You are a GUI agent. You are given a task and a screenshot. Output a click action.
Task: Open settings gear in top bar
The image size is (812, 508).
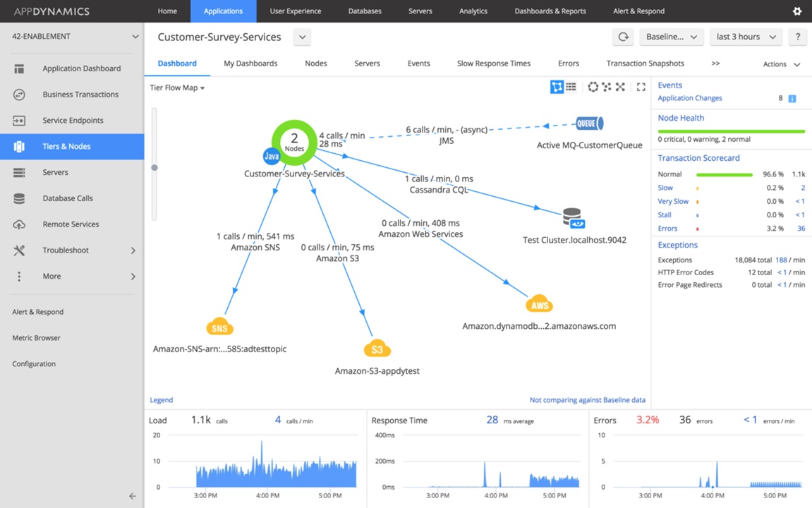[x=797, y=11]
